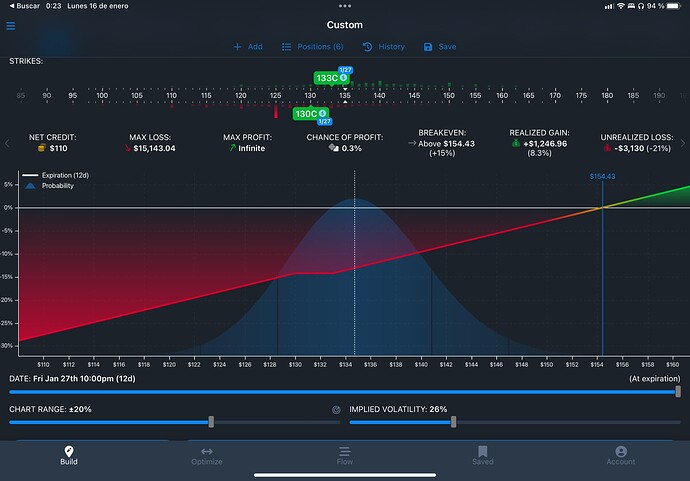Tap the DATE Fri Jan 27th label
690x481 pixels.
tap(73, 379)
